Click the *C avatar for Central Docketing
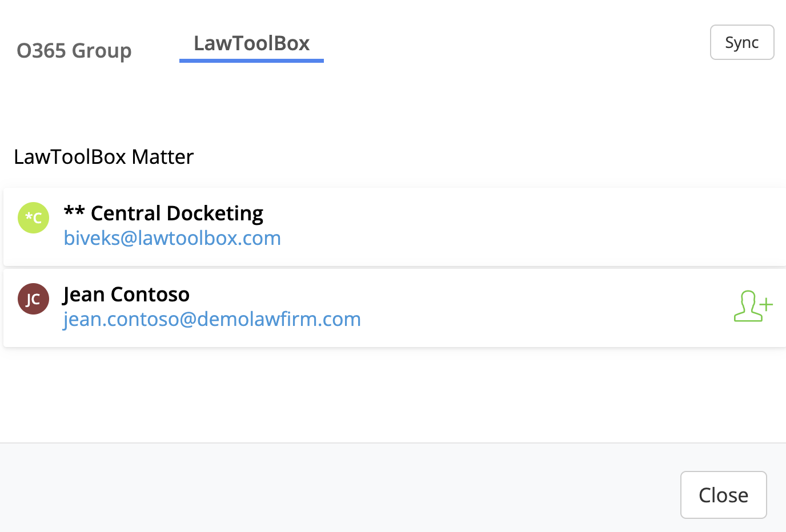 [x=33, y=217]
